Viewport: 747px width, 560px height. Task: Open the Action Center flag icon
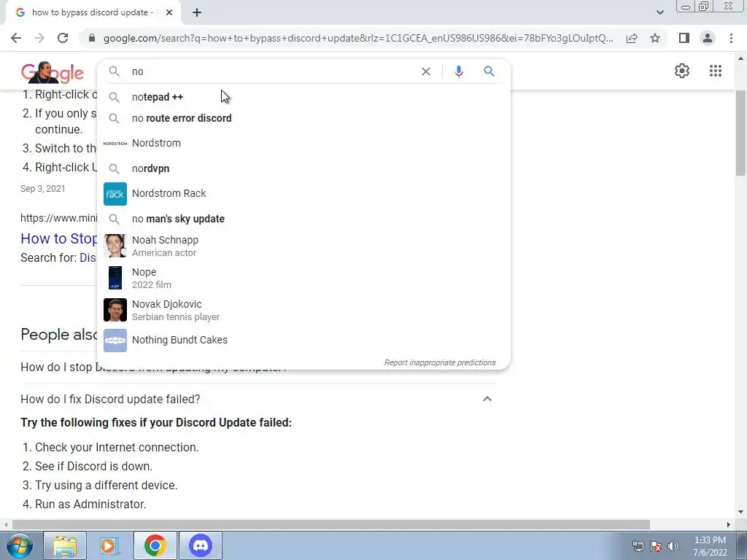(x=656, y=546)
